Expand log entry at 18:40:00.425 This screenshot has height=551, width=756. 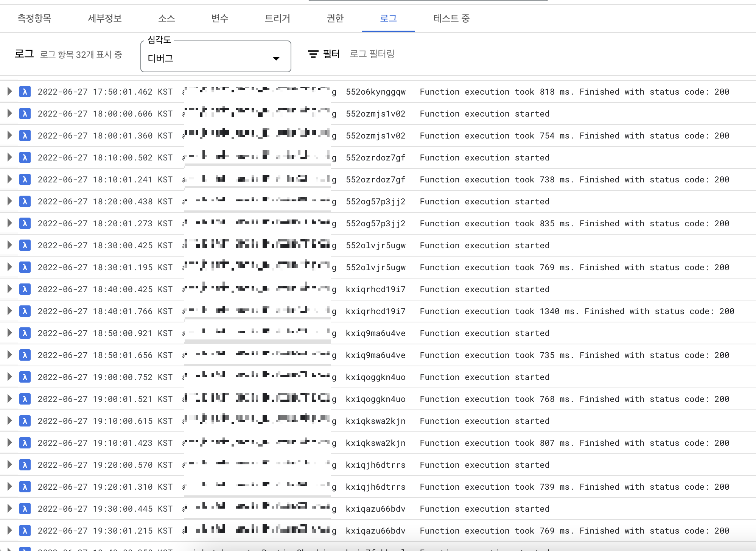(x=10, y=289)
